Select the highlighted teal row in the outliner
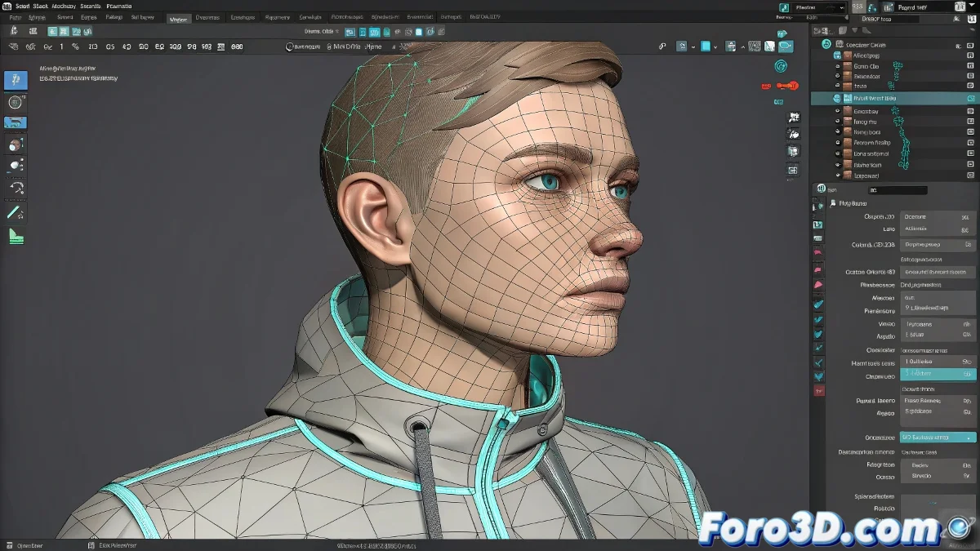This screenshot has height=551, width=980. pos(895,98)
